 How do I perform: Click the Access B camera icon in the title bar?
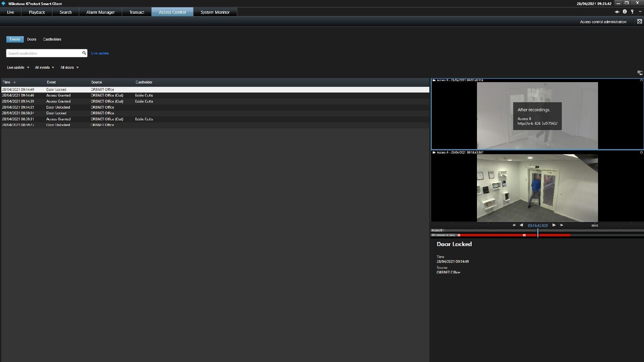point(434,80)
